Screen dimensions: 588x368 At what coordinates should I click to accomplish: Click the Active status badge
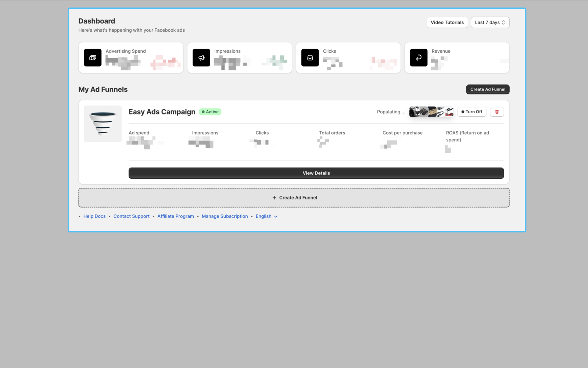point(210,112)
